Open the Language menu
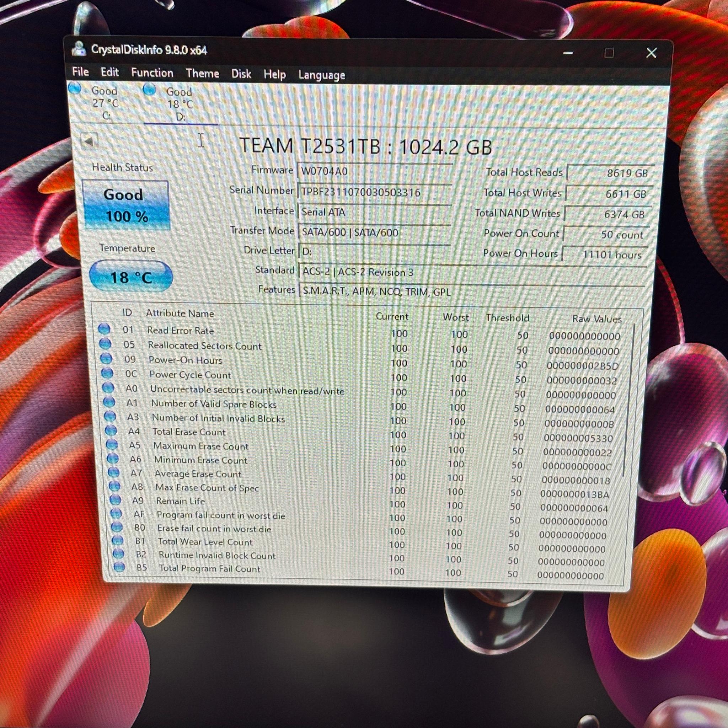This screenshot has height=728, width=728. point(322,75)
